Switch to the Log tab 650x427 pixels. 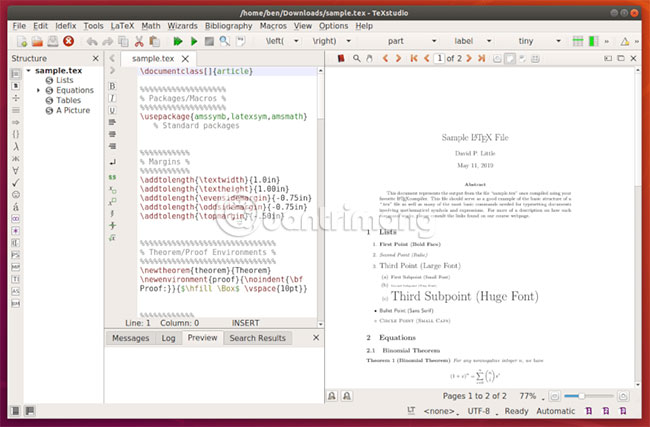click(168, 338)
